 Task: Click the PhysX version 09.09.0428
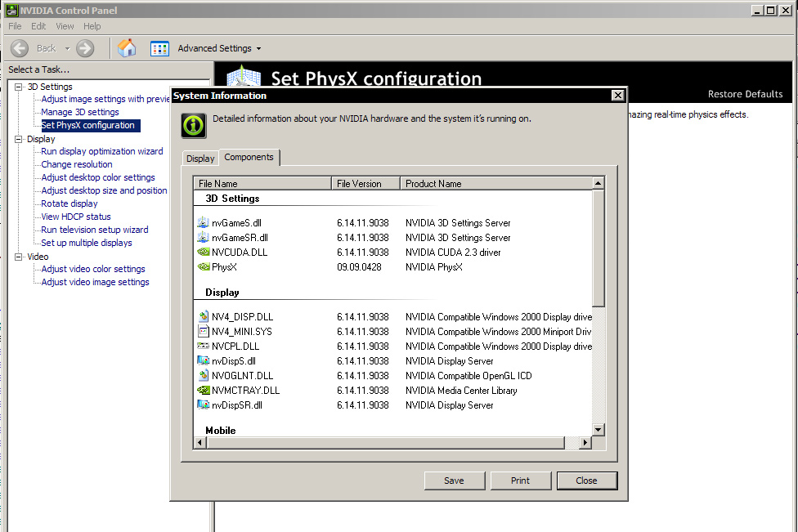coord(359,266)
